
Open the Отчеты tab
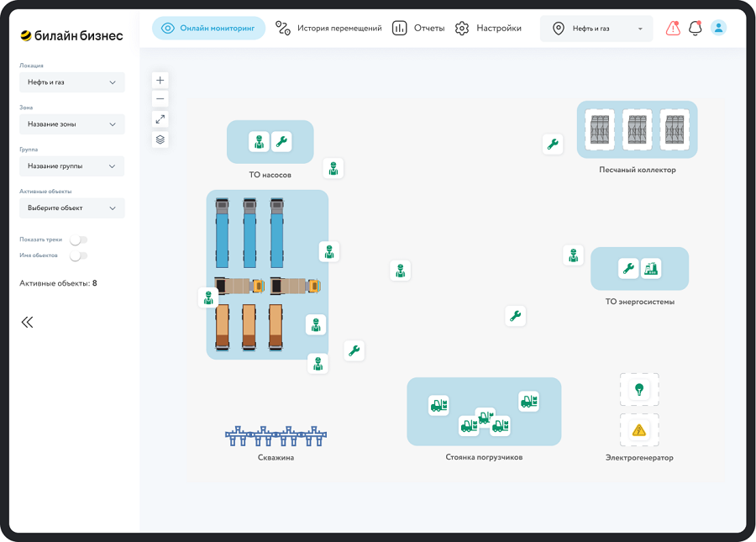(x=418, y=29)
